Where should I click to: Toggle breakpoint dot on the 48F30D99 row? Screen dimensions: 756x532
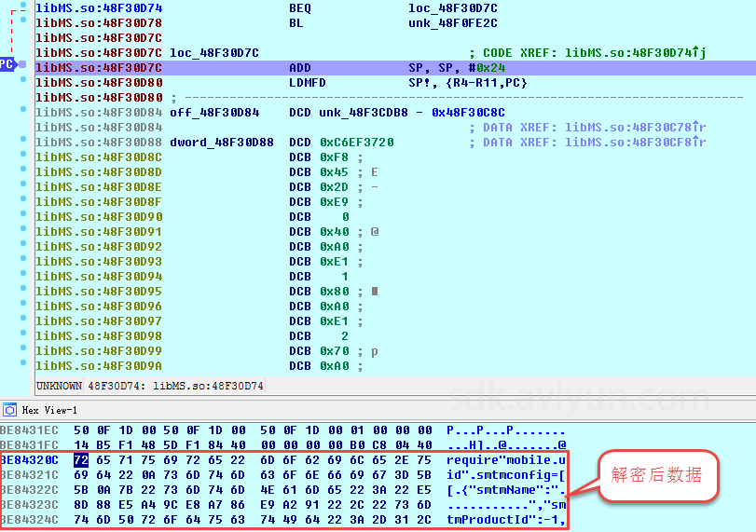[x=23, y=348]
